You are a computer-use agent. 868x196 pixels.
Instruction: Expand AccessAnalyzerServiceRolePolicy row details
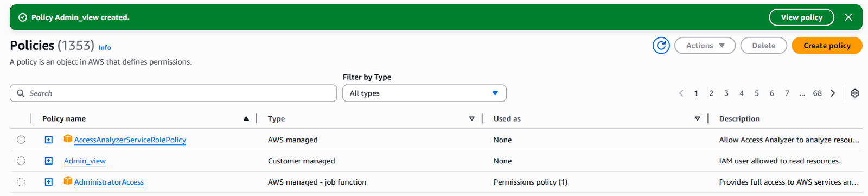pos(49,140)
